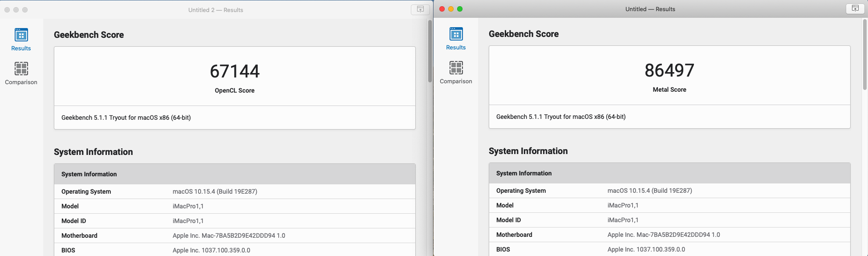
Task: Click the Metal Score label
Action: [x=669, y=89]
